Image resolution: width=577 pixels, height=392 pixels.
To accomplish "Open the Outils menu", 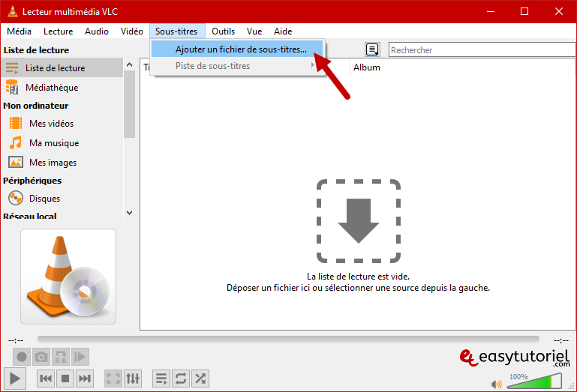I will click(224, 31).
